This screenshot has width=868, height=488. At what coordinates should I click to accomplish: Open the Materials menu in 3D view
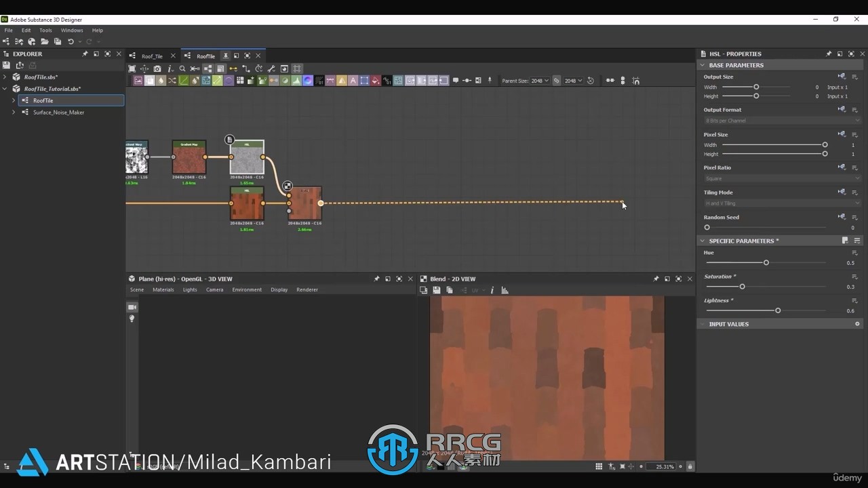point(163,289)
